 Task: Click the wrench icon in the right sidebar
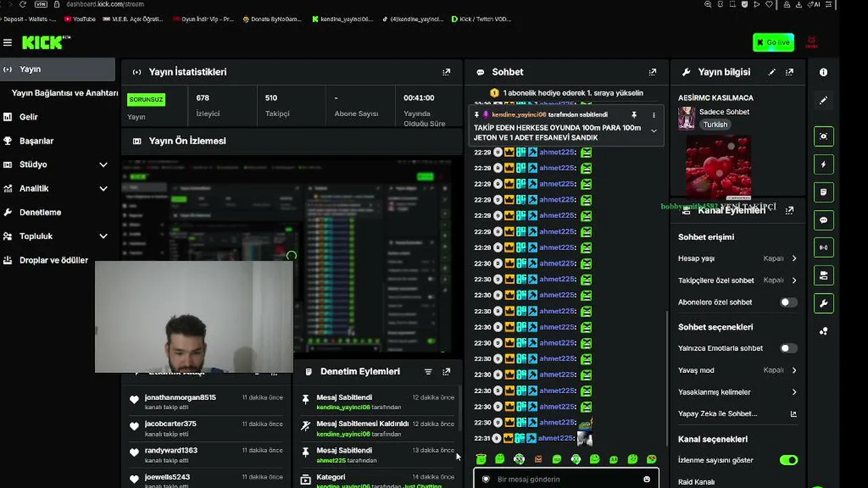(x=823, y=303)
